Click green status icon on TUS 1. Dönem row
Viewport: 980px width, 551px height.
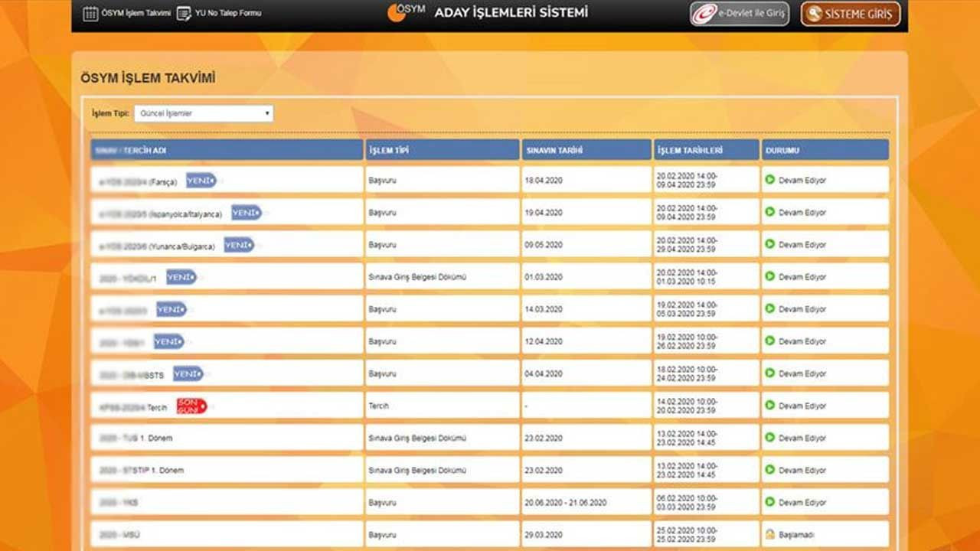pyautogui.click(x=769, y=437)
